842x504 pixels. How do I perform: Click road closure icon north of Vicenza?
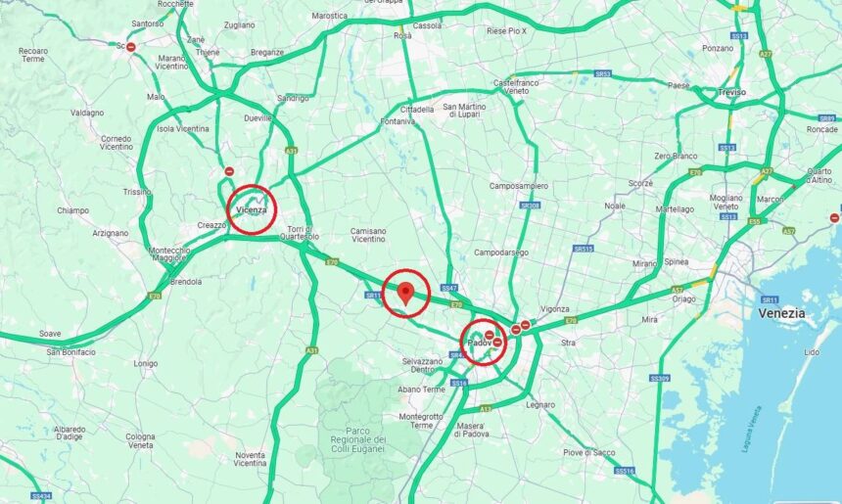pyautogui.click(x=229, y=172)
